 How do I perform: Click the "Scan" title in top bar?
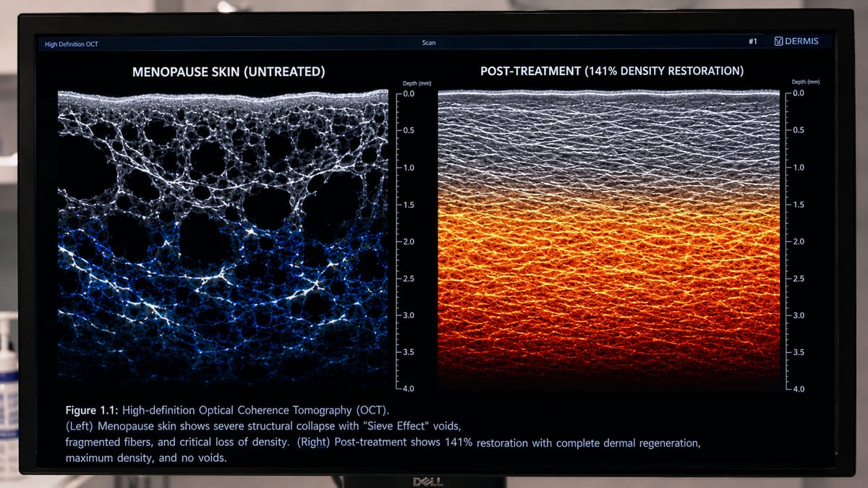click(x=429, y=43)
